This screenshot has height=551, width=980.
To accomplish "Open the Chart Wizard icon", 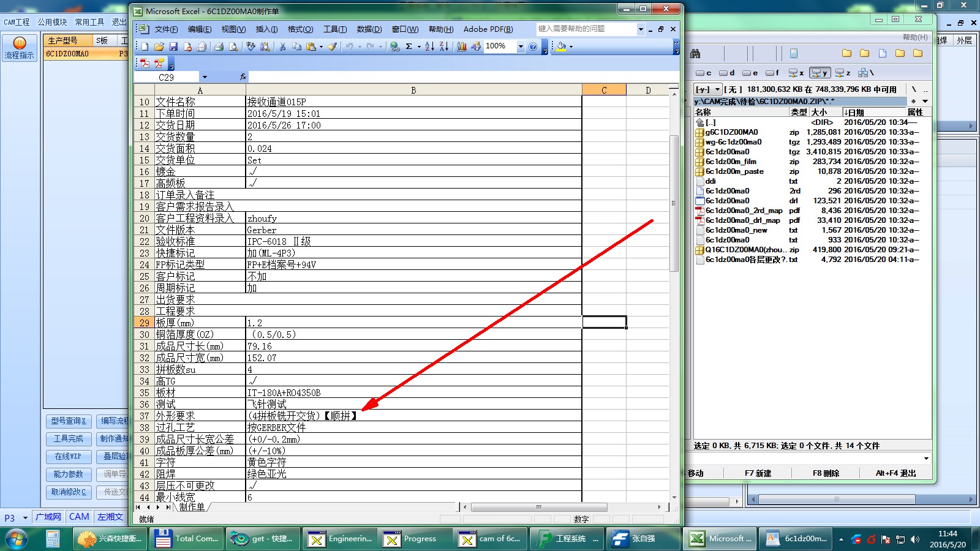I will 462,47.
